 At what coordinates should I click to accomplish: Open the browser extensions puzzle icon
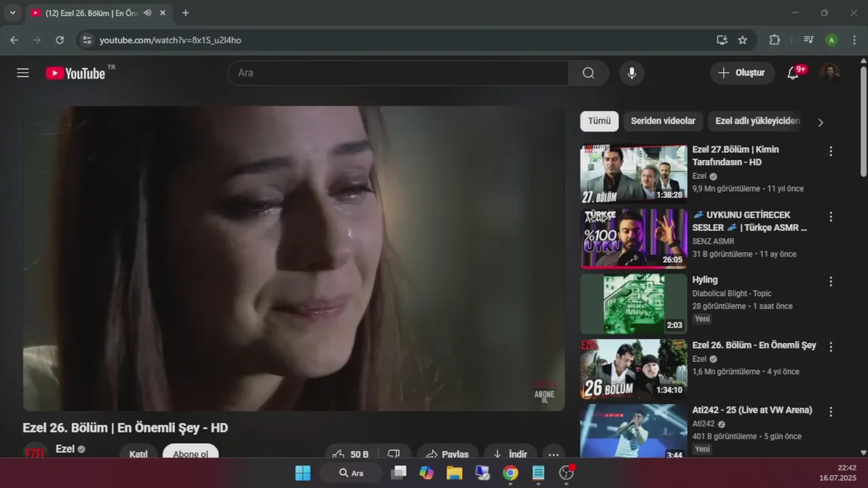(x=774, y=40)
